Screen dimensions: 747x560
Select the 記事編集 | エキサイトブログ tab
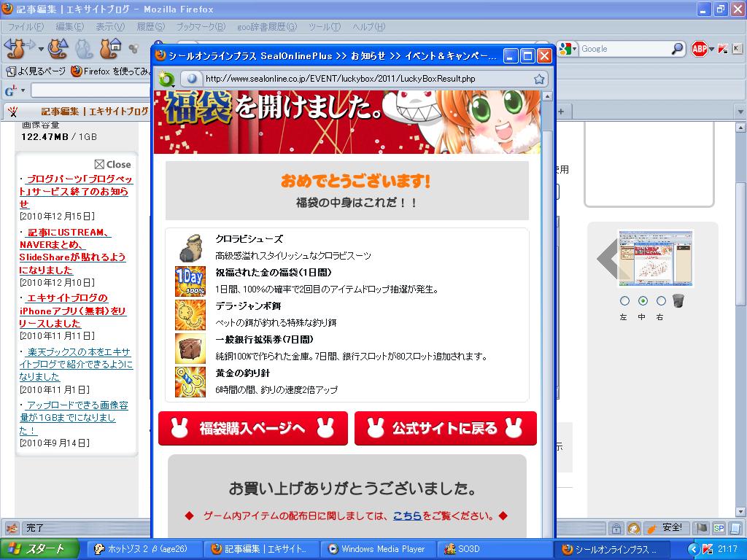pos(77,112)
